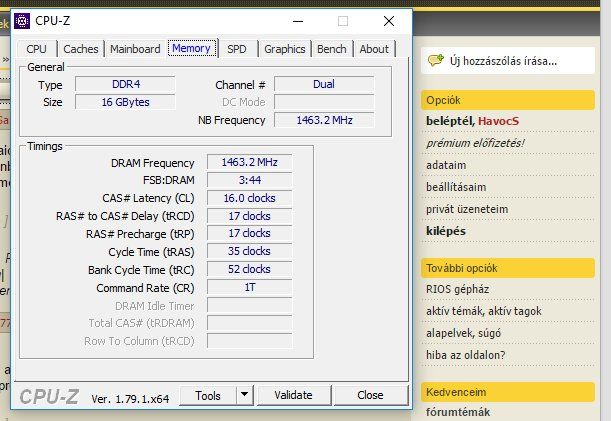Click the Dual channel value field
The height and width of the screenshot is (421, 611).
[x=324, y=84]
